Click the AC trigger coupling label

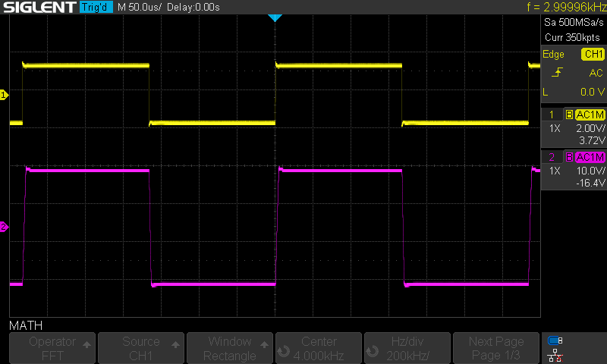[x=596, y=73]
